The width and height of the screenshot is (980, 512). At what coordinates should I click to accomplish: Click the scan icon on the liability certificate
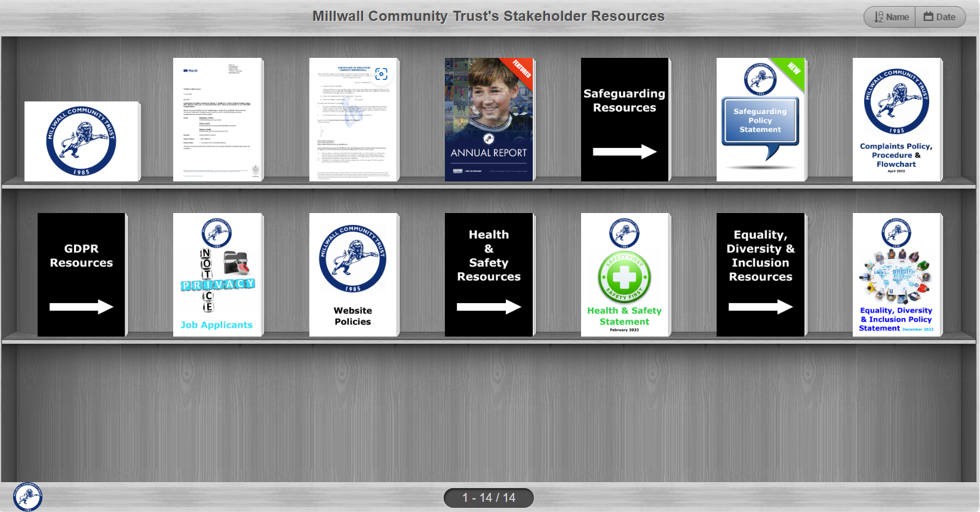pos(381,74)
